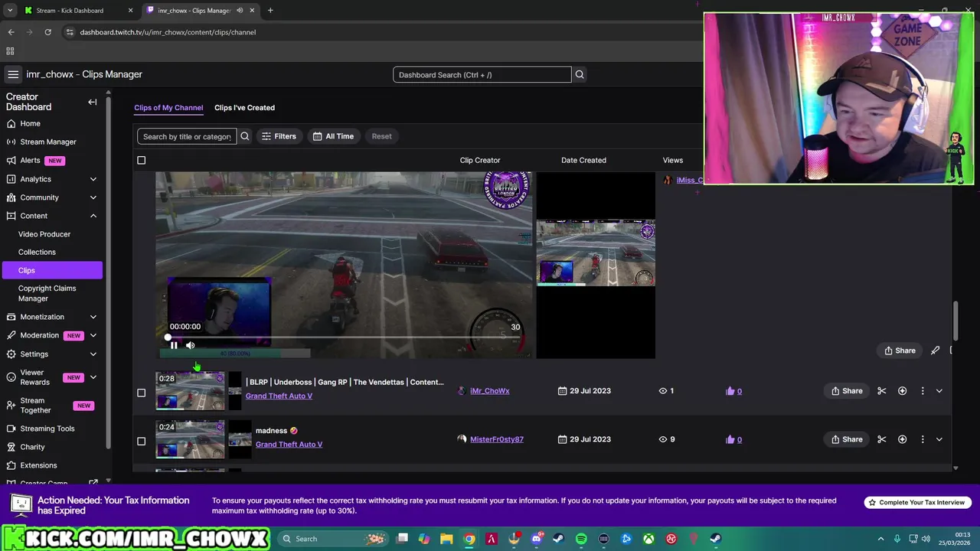This screenshot has height=551, width=980.
Task: Share the BLRP Underboss clip
Action: coord(846,391)
